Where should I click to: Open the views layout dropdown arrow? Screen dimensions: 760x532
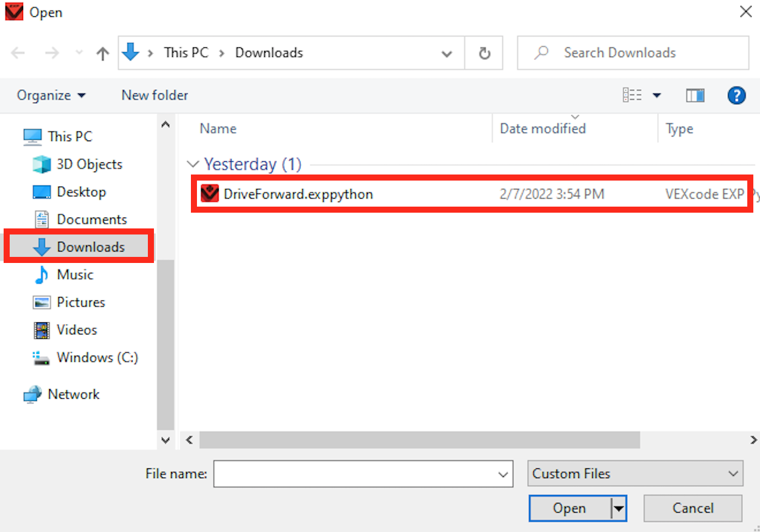656,95
